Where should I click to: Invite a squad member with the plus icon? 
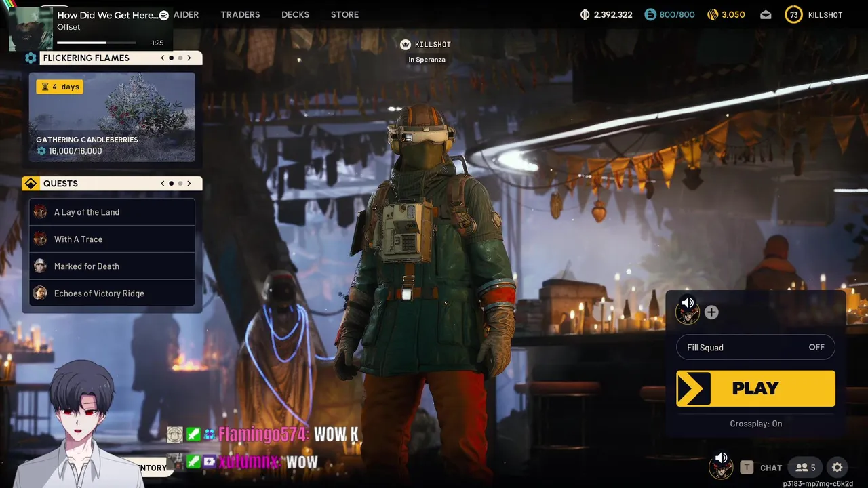click(711, 312)
